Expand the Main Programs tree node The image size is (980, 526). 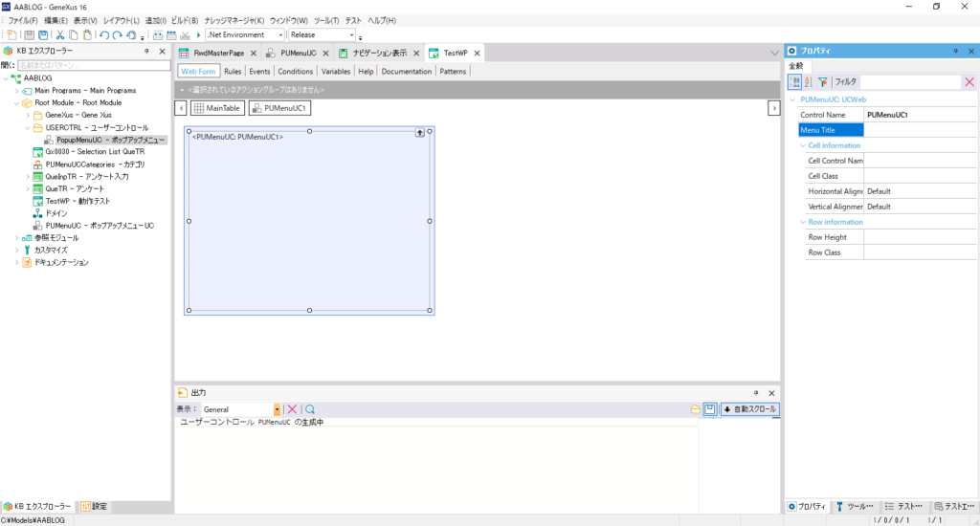tap(17, 91)
